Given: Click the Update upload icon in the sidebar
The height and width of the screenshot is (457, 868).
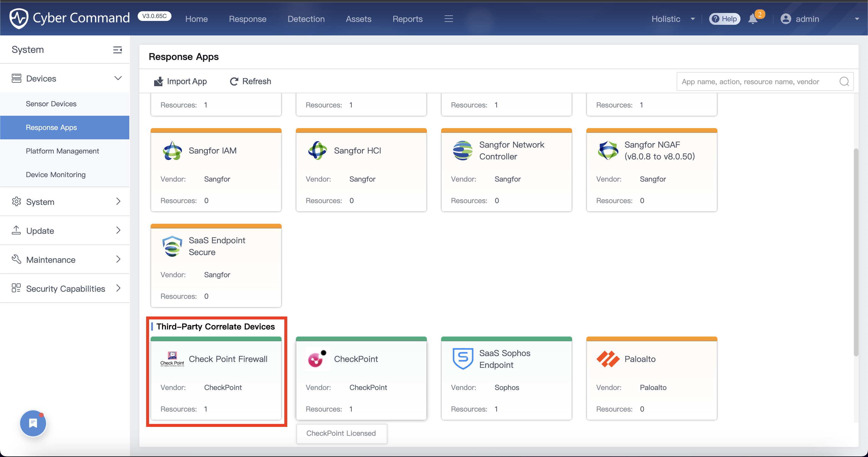Looking at the screenshot, I should coord(17,231).
